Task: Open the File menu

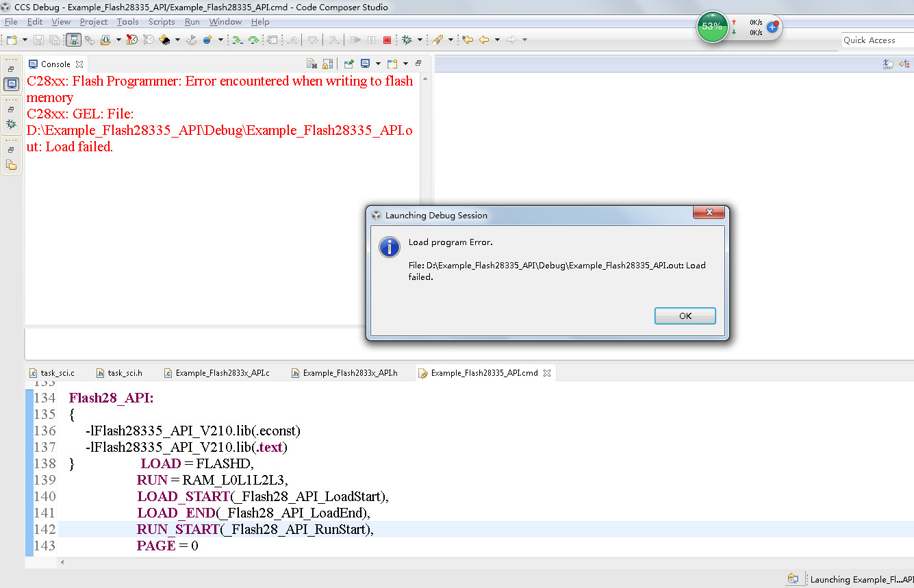Action: (x=11, y=22)
